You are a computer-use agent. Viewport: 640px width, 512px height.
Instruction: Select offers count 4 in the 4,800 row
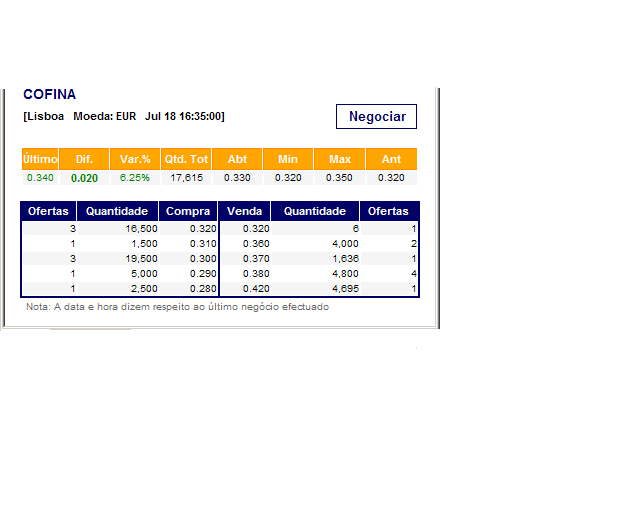(413, 274)
